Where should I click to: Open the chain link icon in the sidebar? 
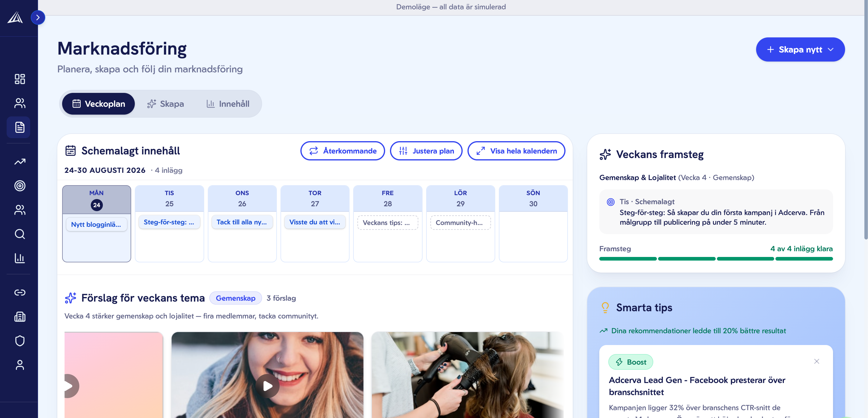(20, 292)
